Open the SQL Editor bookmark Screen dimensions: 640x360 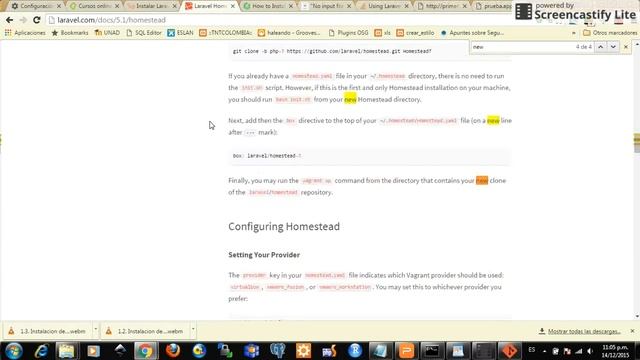144,33
